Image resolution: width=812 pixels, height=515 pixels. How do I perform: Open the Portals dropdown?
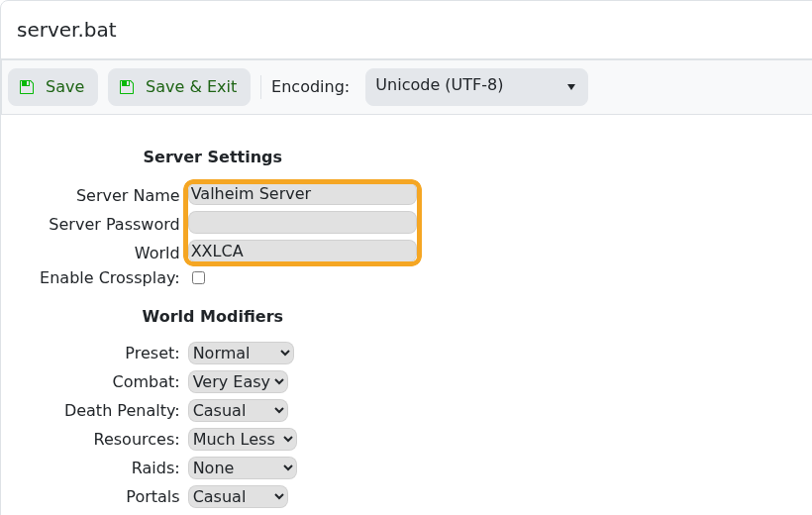click(x=238, y=497)
